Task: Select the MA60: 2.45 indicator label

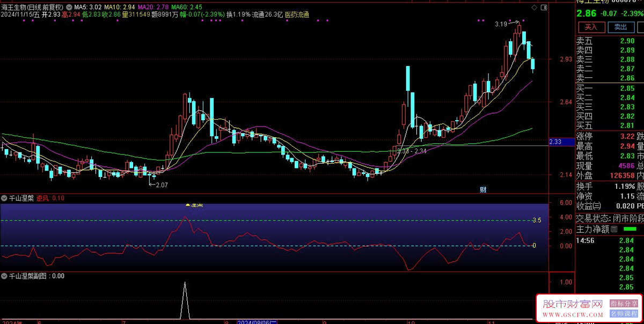Action: [x=187, y=7]
